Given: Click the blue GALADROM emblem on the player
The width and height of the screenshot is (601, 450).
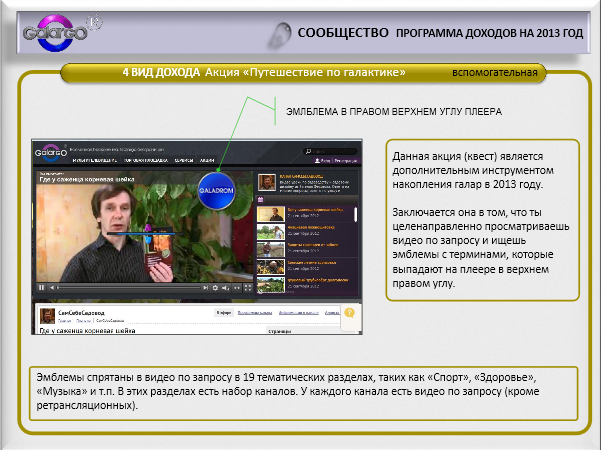Looking at the screenshot, I should click(216, 191).
